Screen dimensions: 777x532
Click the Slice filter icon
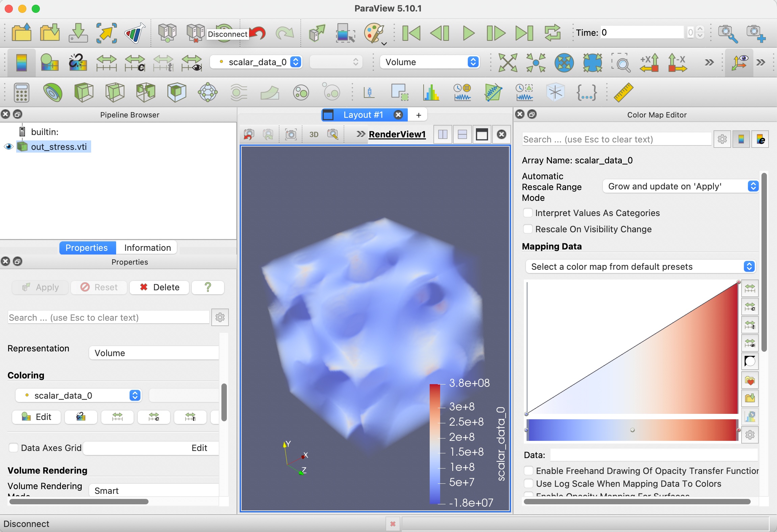115,92
